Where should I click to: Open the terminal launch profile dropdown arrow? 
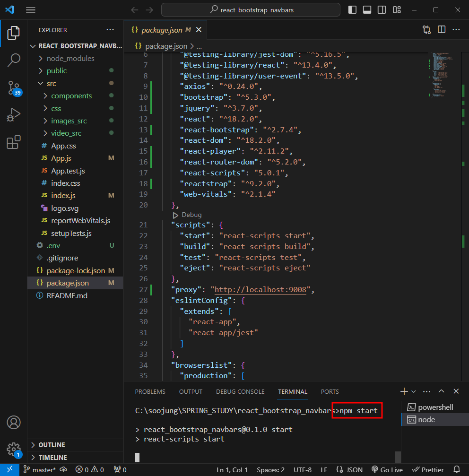[x=414, y=391]
